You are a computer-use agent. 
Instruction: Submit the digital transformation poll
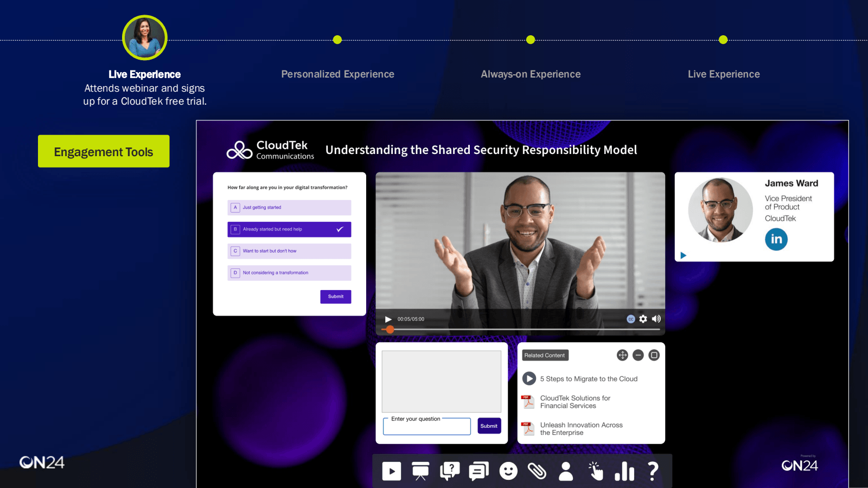pos(336,297)
